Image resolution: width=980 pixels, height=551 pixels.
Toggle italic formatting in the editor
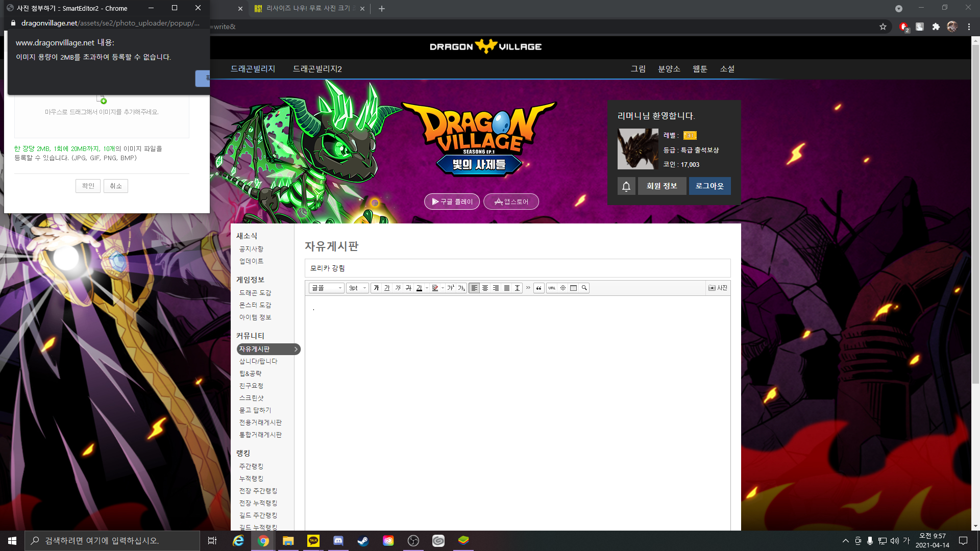point(398,288)
